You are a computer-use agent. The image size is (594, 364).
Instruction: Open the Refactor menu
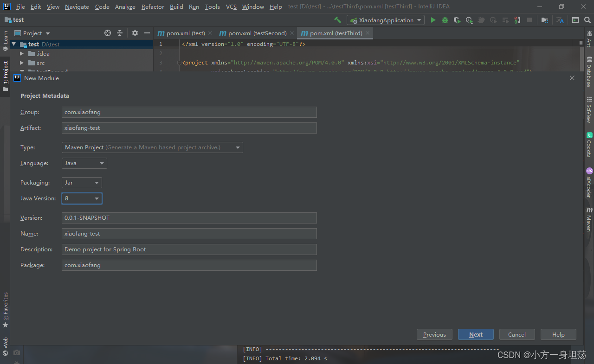[x=153, y=6]
